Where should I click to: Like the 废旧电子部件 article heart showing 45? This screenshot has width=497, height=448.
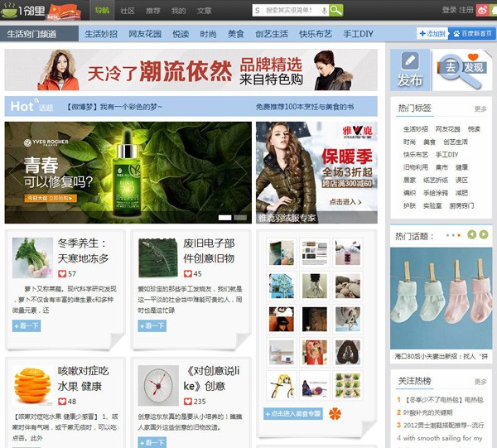(188, 273)
